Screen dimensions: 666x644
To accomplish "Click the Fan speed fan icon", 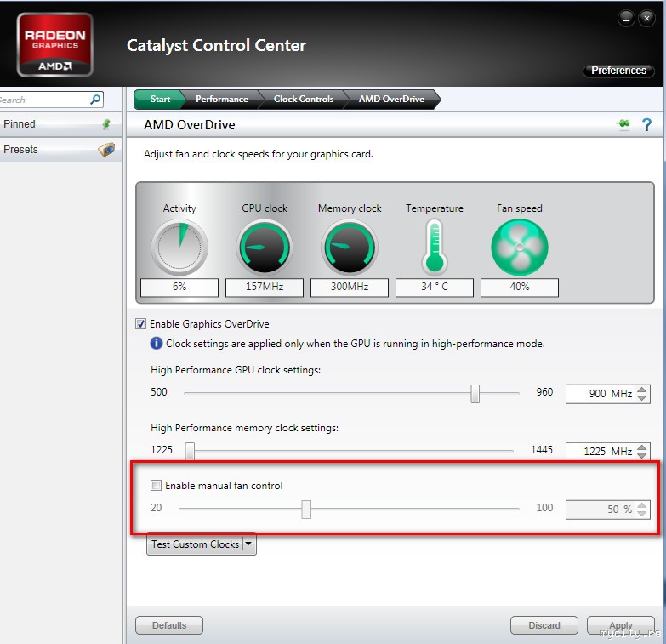I will click(520, 248).
